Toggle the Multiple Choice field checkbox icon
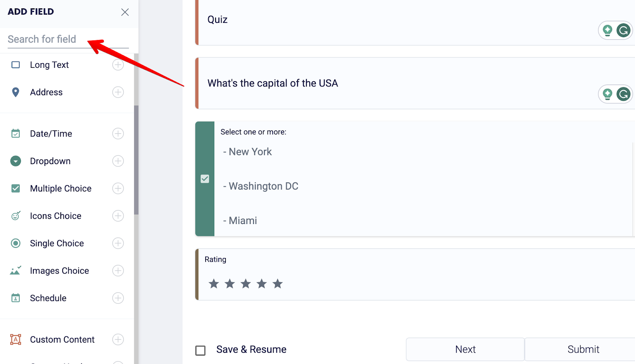The height and width of the screenshot is (364, 635). point(15,188)
